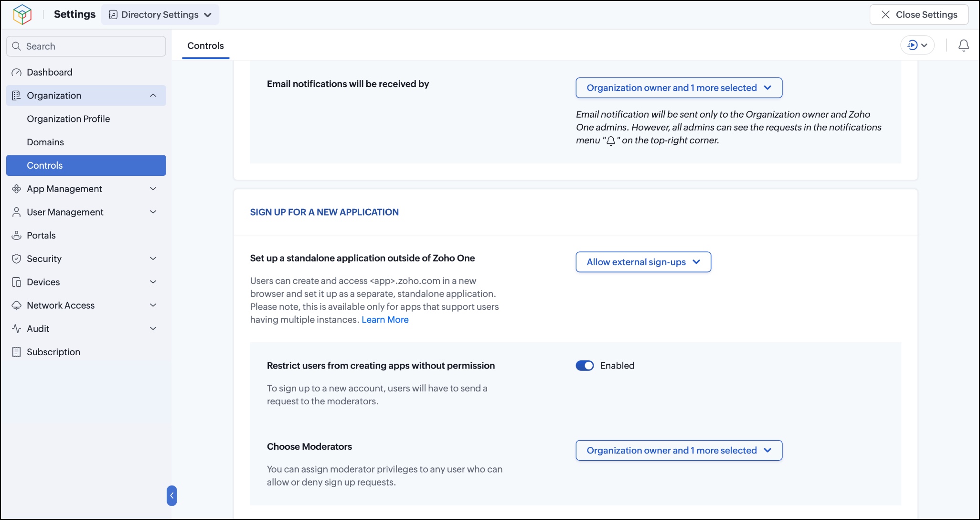Go to Domains settings

45,142
